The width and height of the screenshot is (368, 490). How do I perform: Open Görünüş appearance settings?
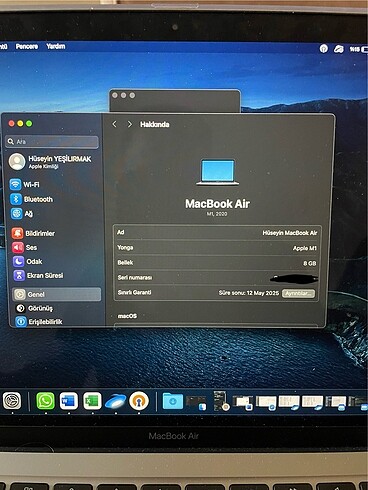pyautogui.click(x=34, y=308)
